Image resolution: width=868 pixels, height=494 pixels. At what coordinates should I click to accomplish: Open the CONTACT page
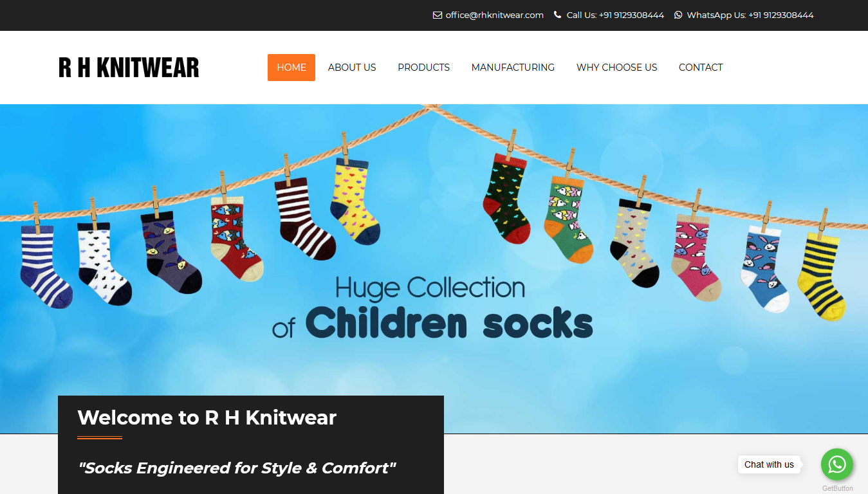701,68
